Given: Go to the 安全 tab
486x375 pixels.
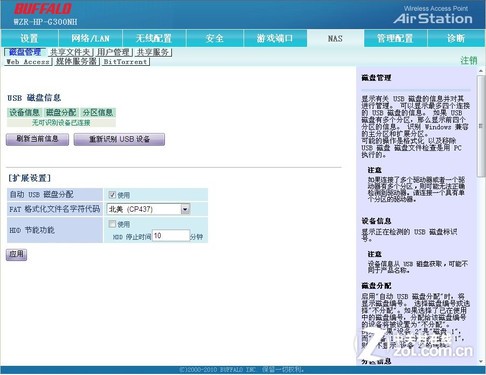Looking at the screenshot, I should click(215, 38).
